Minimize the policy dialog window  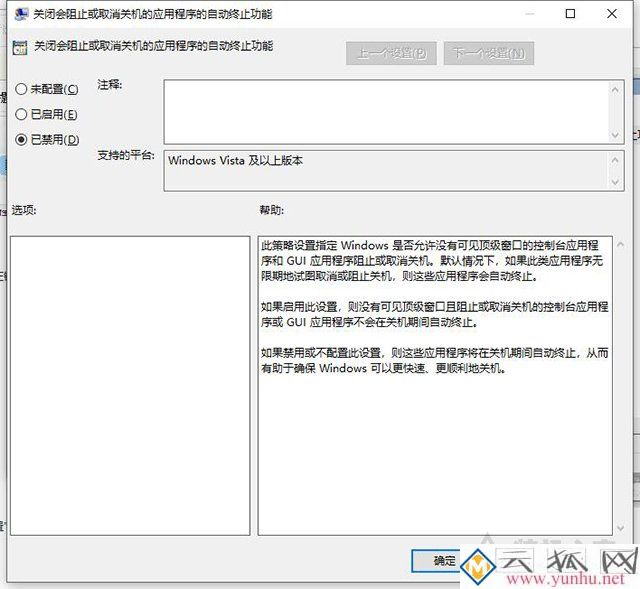(x=530, y=14)
